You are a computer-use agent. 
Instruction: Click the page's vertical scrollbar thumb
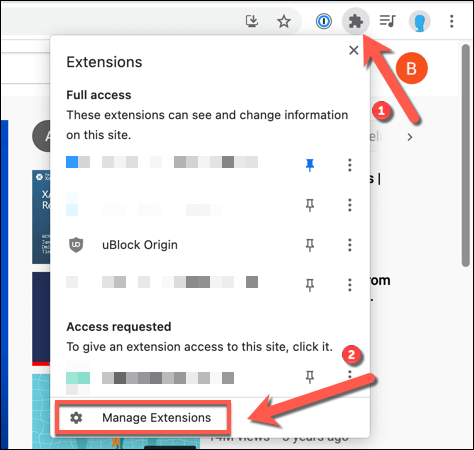466,155
